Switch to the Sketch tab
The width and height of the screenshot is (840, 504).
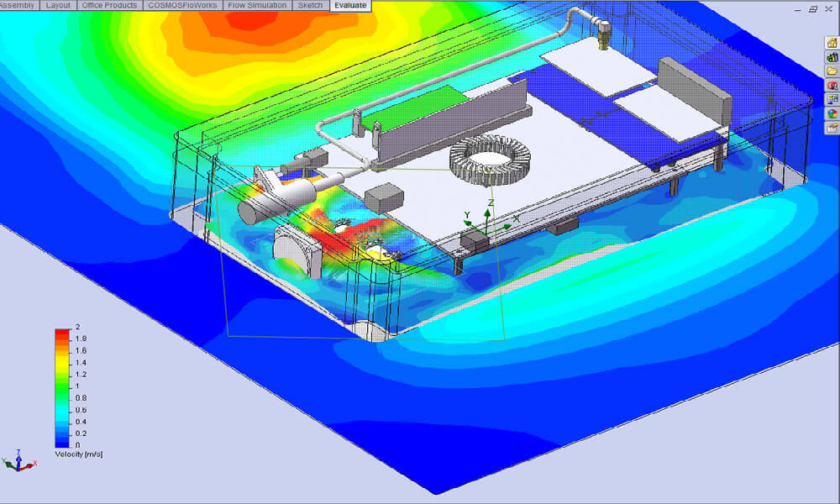pyautogui.click(x=310, y=5)
